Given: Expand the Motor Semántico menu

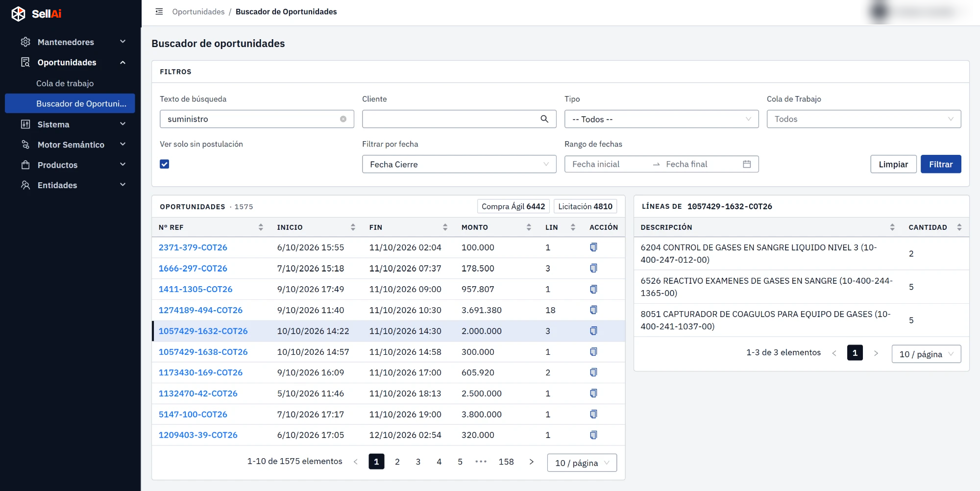Looking at the screenshot, I should coord(71,145).
